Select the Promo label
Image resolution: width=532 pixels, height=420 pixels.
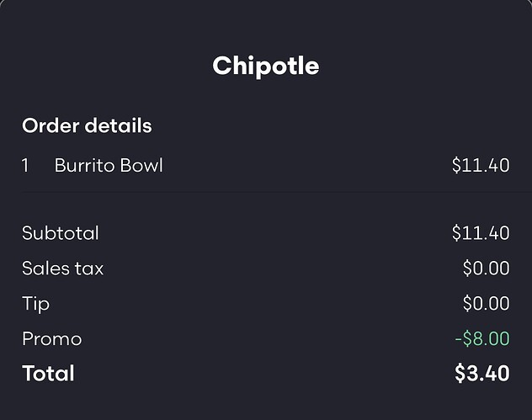52,339
